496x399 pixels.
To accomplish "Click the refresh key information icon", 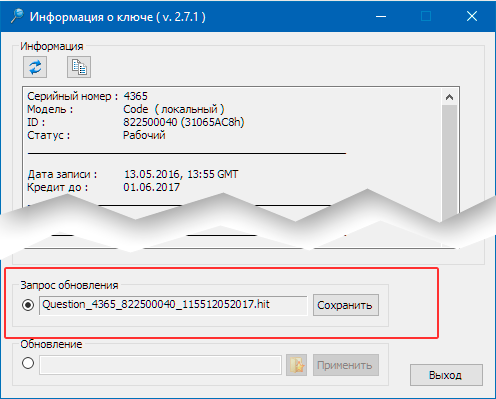I will pos(35,67).
